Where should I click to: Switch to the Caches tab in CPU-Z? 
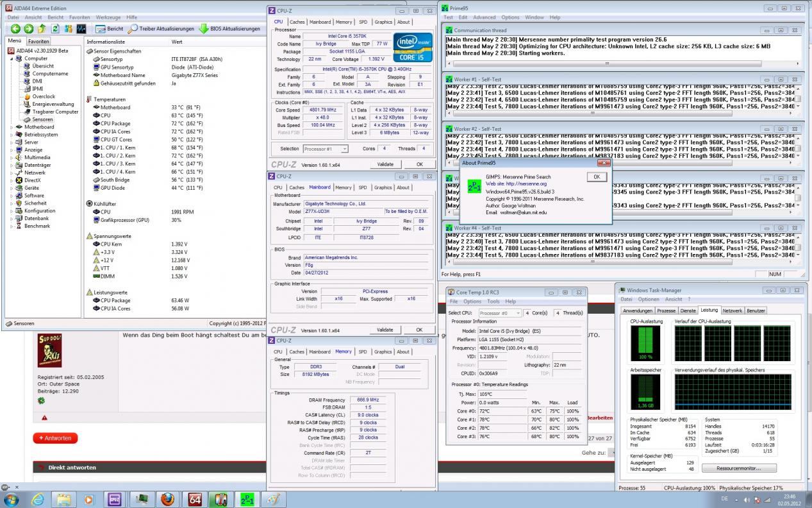click(297, 22)
